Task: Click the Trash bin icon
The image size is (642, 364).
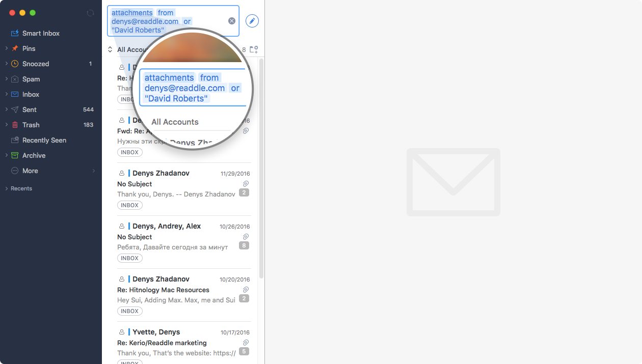Action: 15,125
